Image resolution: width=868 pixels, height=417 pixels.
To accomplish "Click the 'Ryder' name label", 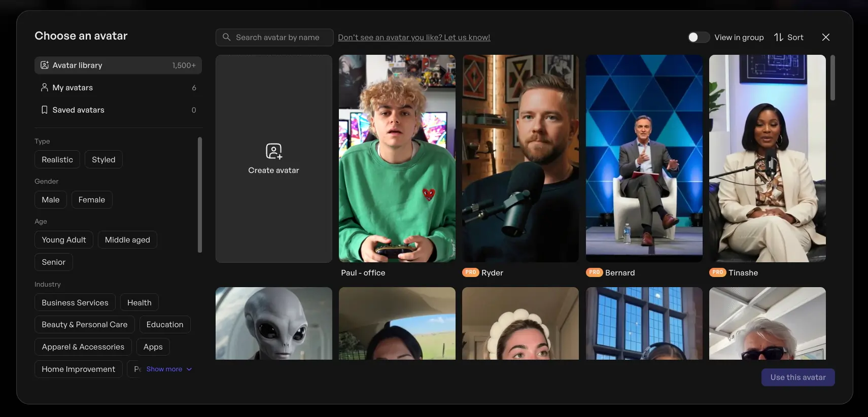I will (492, 272).
